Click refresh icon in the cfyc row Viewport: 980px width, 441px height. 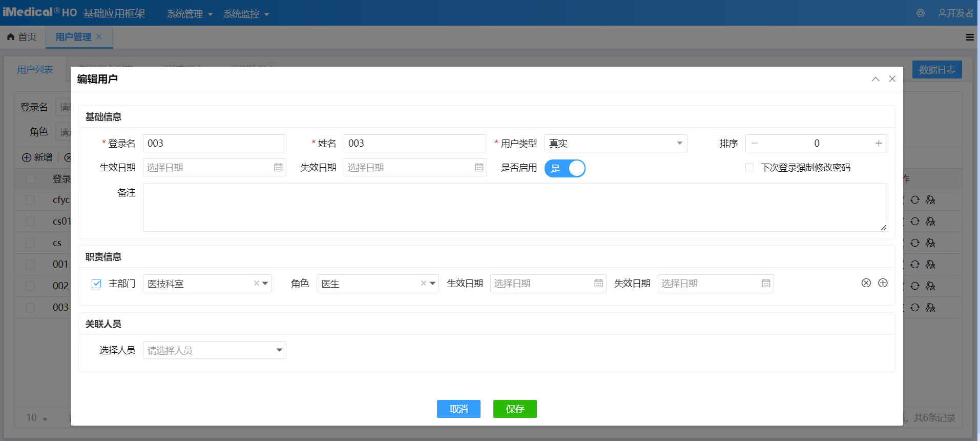click(x=915, y=200)
